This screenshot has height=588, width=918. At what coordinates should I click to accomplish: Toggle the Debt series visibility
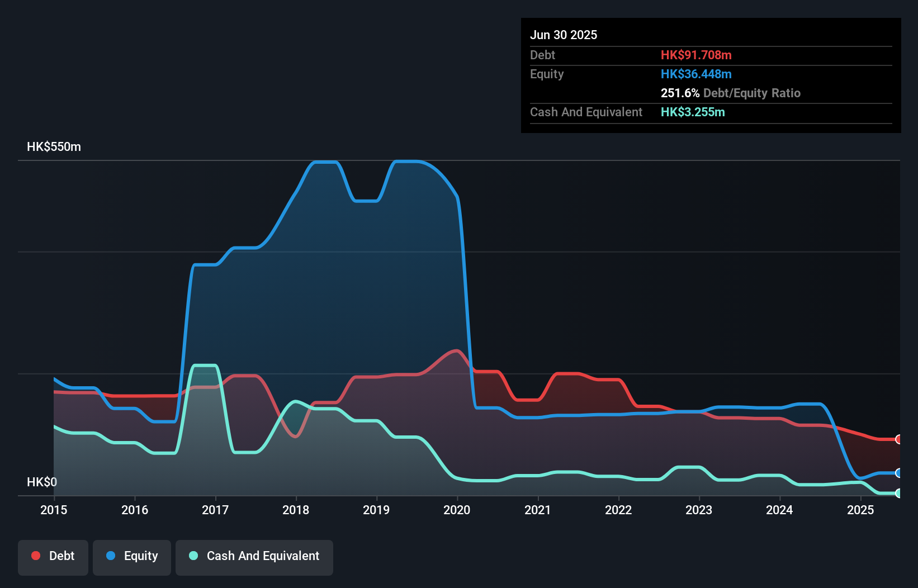[x=53, y=557]
